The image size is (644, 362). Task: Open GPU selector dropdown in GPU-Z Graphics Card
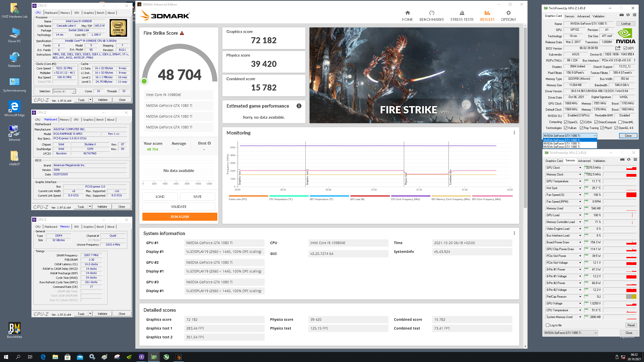(570, 136)
